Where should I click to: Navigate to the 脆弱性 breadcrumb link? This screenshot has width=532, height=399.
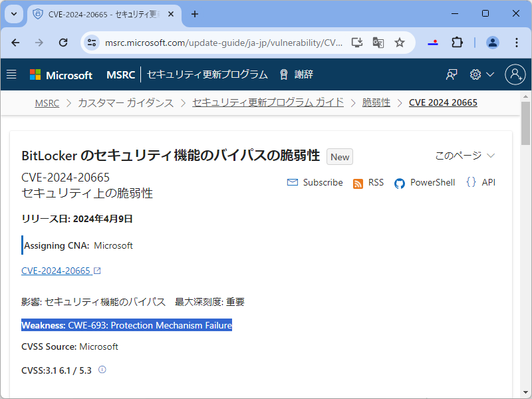[376, 102]
